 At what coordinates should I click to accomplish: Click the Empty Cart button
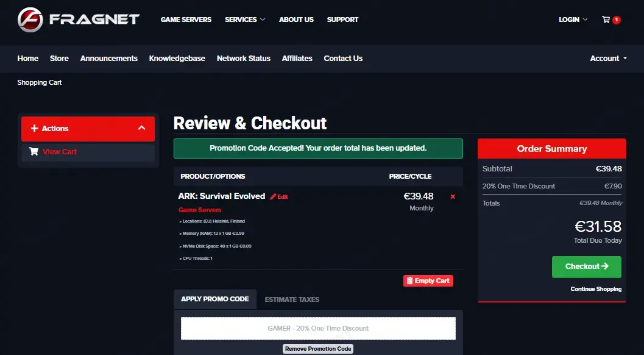(428, 281)
